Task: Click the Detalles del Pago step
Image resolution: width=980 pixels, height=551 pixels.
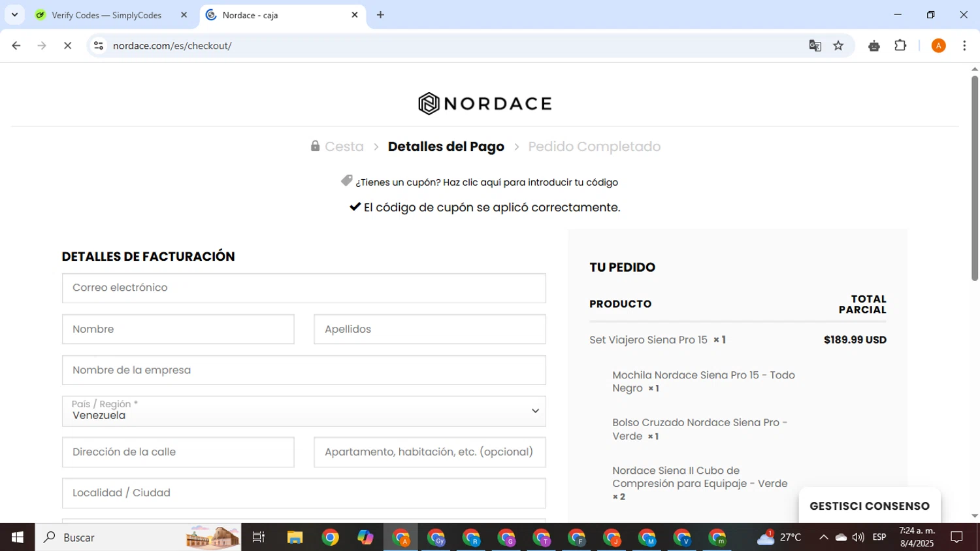Action: [446, 146]
